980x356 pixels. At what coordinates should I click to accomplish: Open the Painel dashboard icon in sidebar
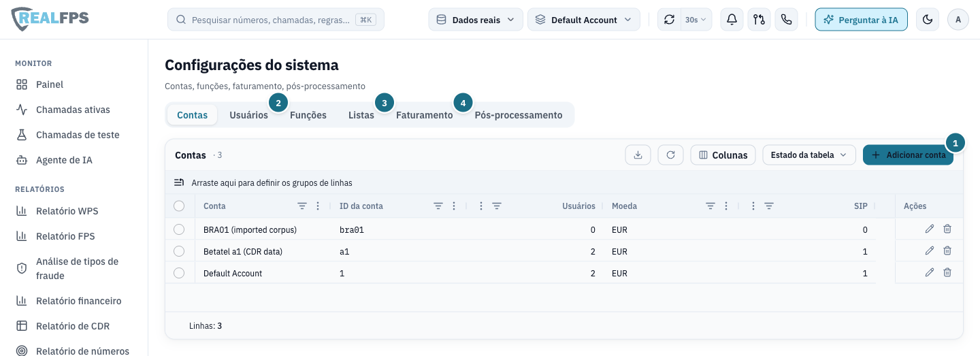tap(22, 84)
